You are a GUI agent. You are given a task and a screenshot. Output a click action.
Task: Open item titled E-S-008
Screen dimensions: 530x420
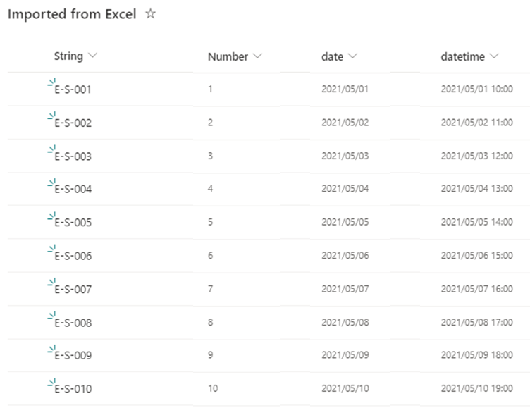pos(73,323)
